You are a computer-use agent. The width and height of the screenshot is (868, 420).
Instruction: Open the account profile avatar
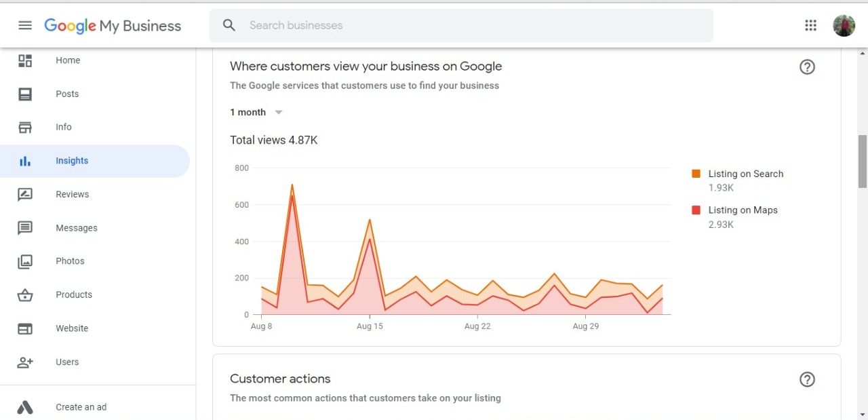coord(844,25)
